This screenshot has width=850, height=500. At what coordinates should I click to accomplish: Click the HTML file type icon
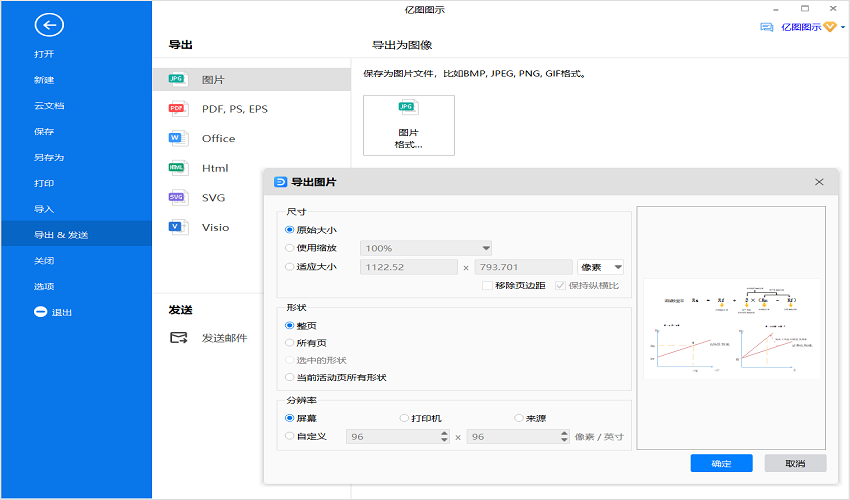(177, 168)
